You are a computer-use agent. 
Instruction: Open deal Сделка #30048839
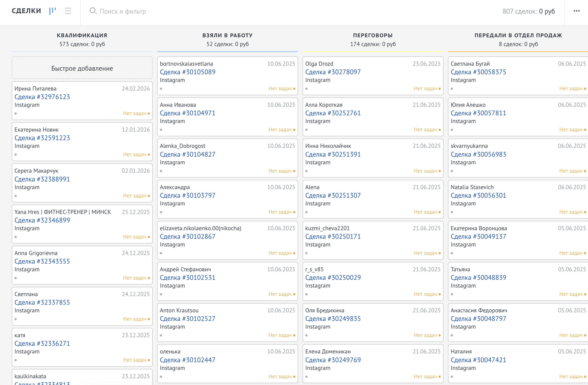pos(478,278)
